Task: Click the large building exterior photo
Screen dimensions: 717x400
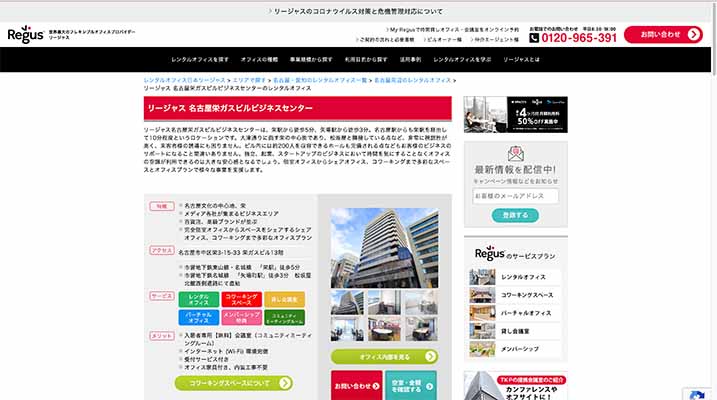Action: (x=384, y=248)
